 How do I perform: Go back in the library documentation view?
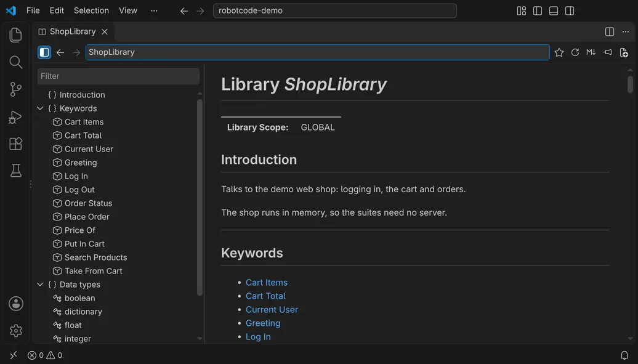click(x=60, y=52)
